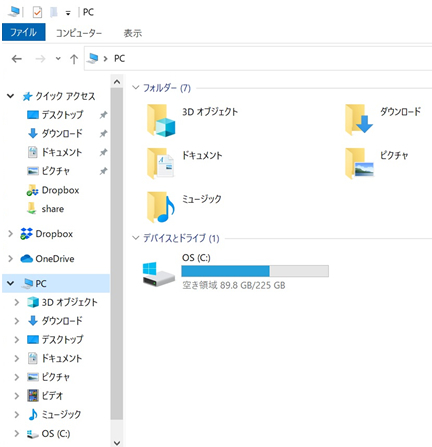Open the ダウンロード folder in main pane
This screenshot has width=432, height=447.
pyautogui.click(x=359, y=120)
